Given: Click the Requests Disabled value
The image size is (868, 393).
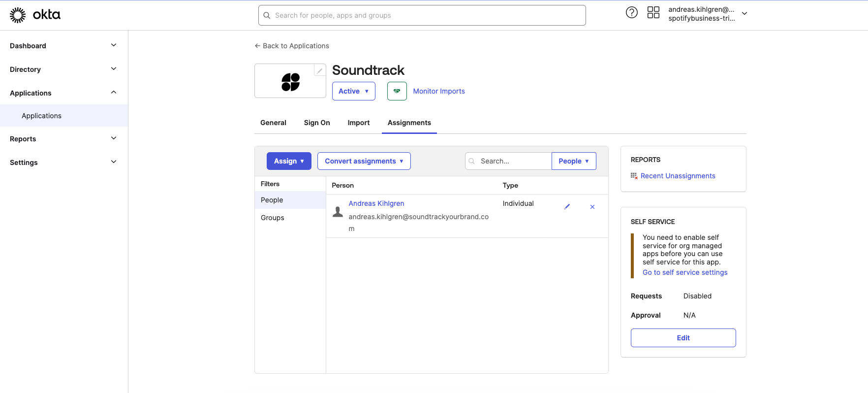Looking at the screenshot, I should (x=697, y=296).
